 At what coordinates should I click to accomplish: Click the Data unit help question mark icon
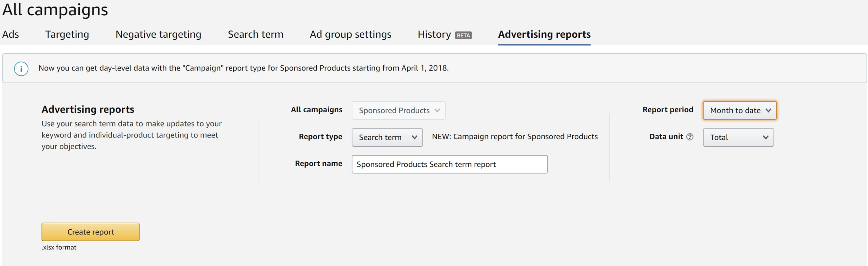click(x=690, y=137)
